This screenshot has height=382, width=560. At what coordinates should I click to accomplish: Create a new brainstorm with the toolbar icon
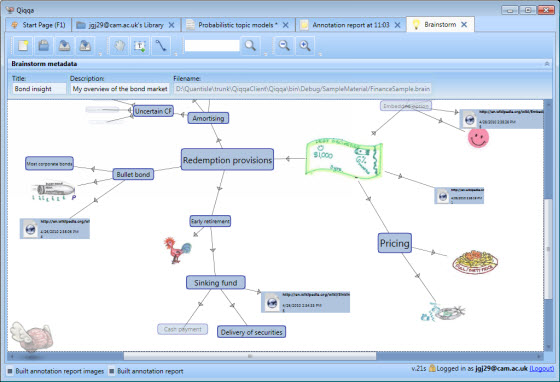[23, 46]
